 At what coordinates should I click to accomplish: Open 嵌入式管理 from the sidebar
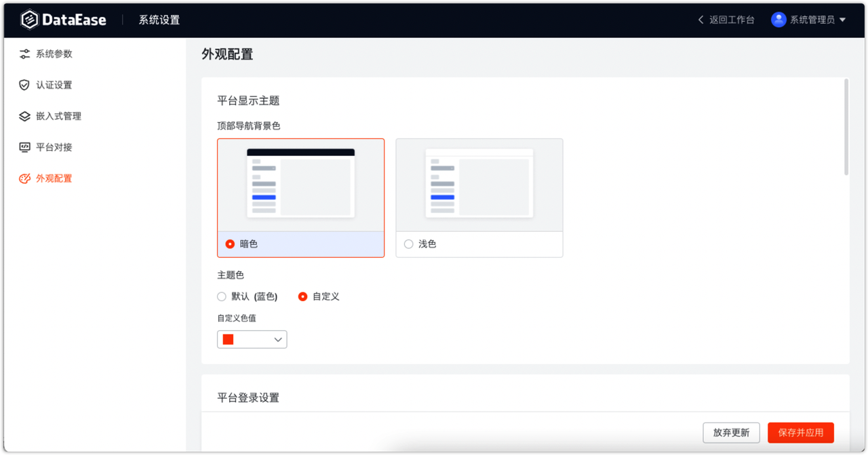(x=23, y=116)
